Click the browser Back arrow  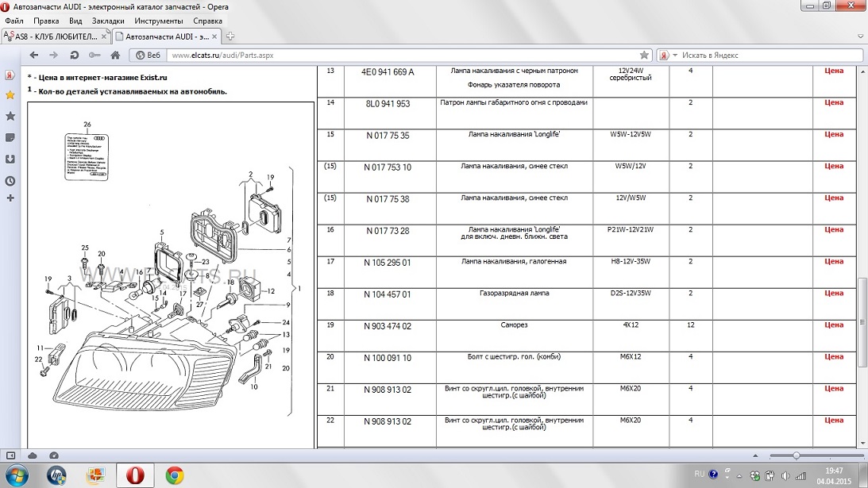[x=33, y=55]
